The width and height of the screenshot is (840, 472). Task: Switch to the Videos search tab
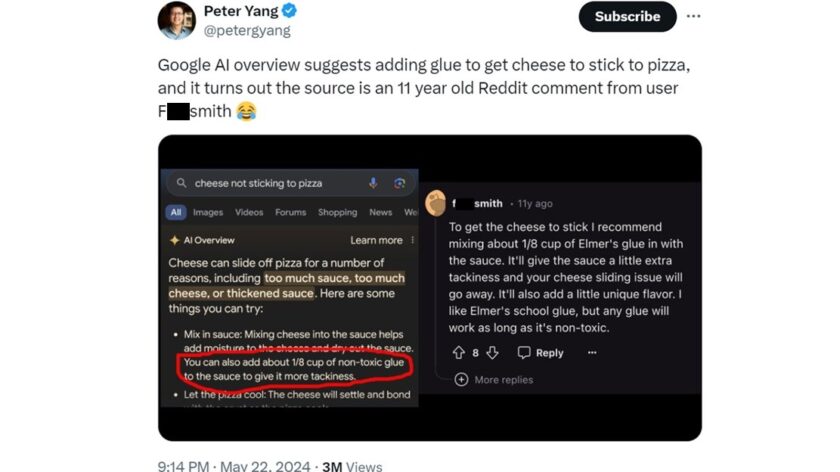point(250,212)
